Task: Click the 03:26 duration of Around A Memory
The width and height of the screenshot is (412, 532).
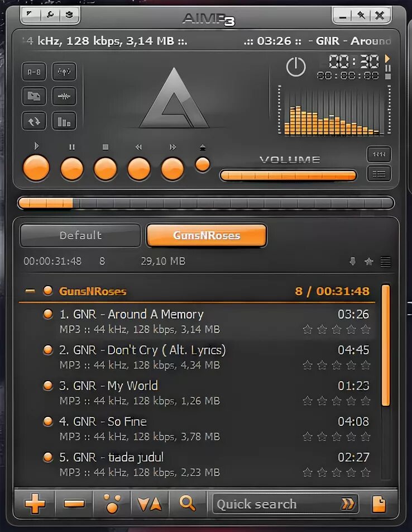Action: (x=353, y=314)
